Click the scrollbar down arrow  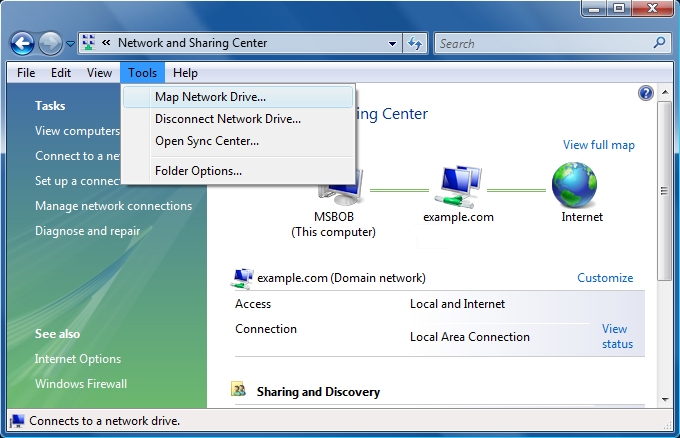665,399
